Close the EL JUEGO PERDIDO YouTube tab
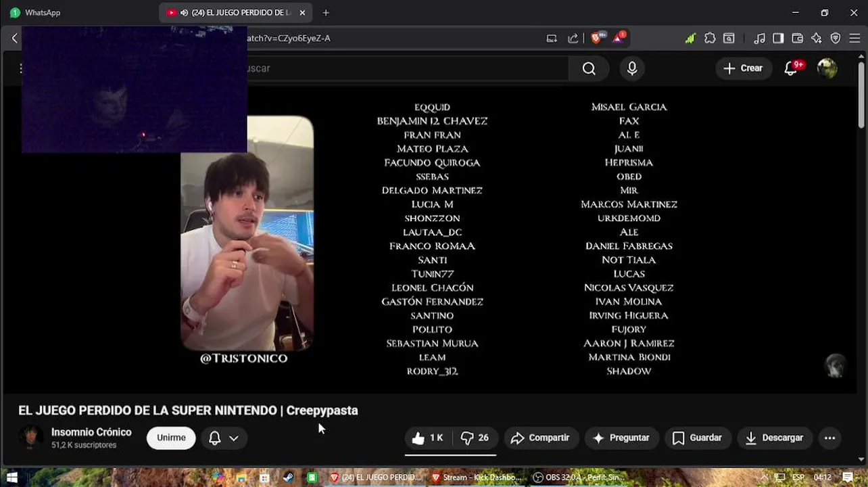The width and height of the screenshot is (868, 487). pos(302,12)
